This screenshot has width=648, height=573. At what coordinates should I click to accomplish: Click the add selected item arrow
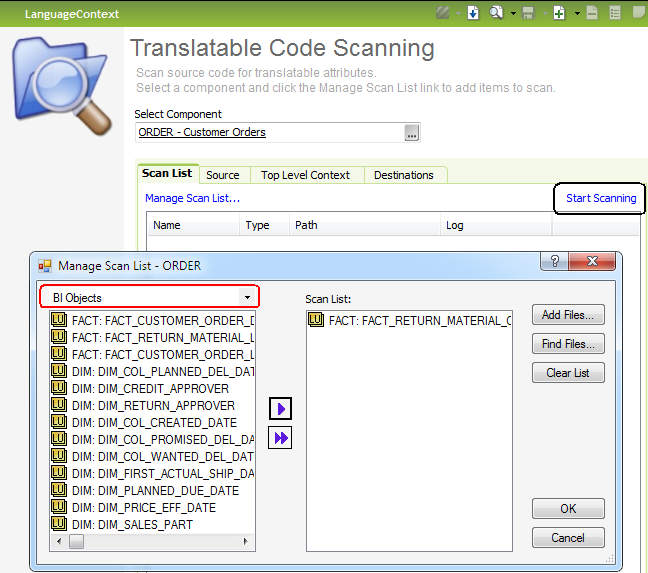[x=280, y=408]
